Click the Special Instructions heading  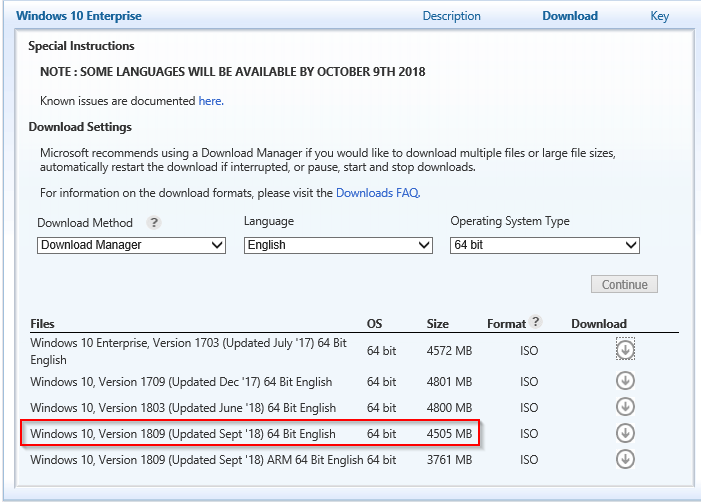81,46
